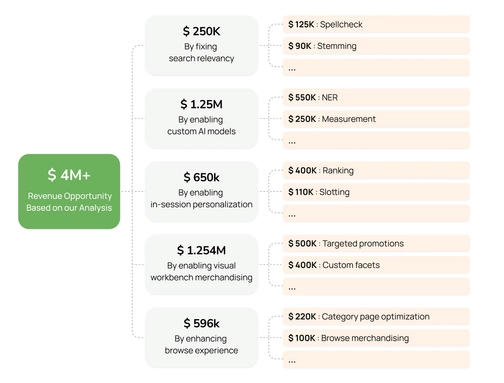Viewport: 504px width, 383px height.
Task: Open the $596k enhancing browse experience card
Action: pos(201,338)
